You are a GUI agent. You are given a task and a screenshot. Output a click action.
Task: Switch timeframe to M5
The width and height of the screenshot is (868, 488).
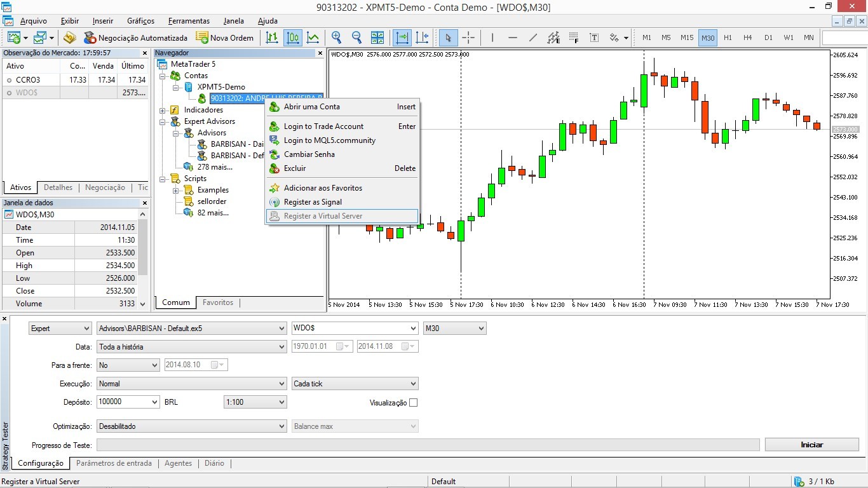point(666,37)
